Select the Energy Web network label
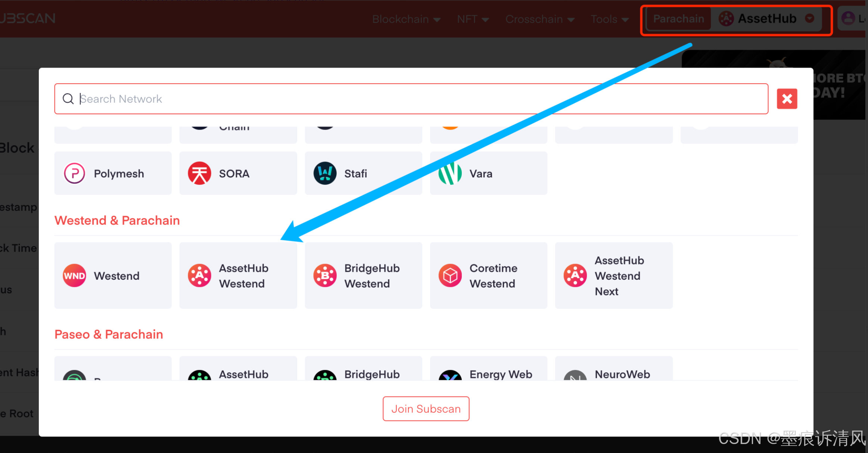Screen dimensions: 868x453 tap(501, 374)
